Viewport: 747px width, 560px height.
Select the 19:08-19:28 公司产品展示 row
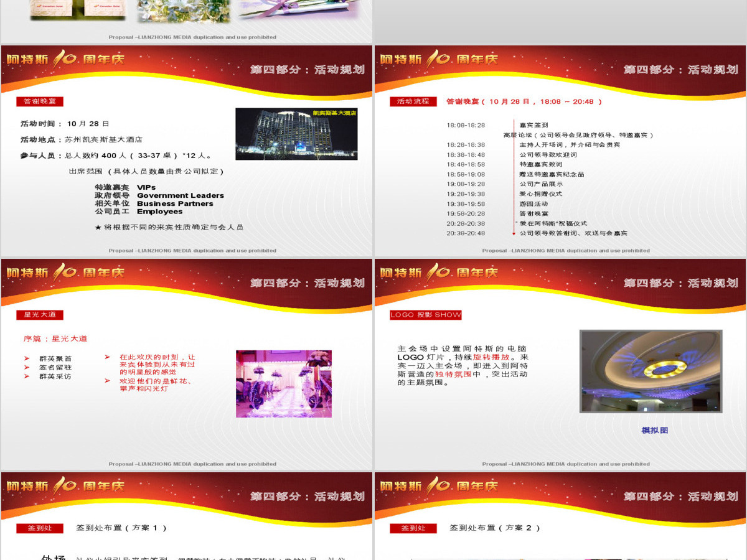click(504, 184)
